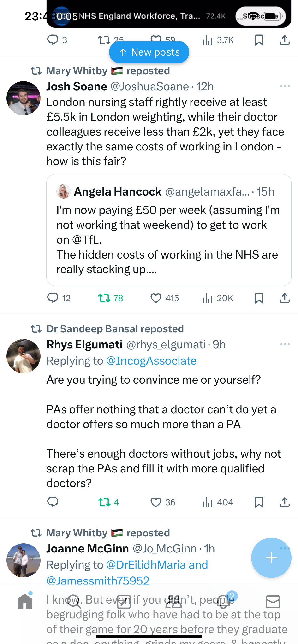Open the @IncogAssociate profile link
Screen dimensions: 298x644
coord(151,361)
